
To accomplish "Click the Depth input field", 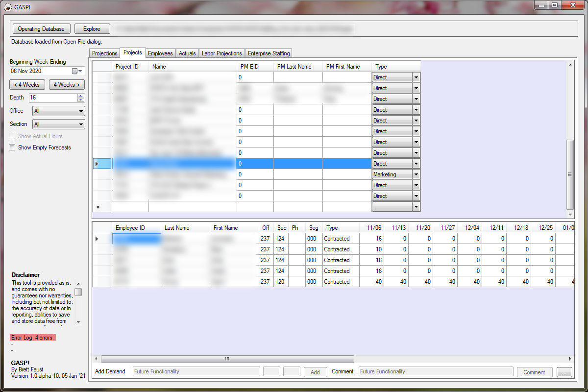I will pyautogui.click(x=53, y=98).
